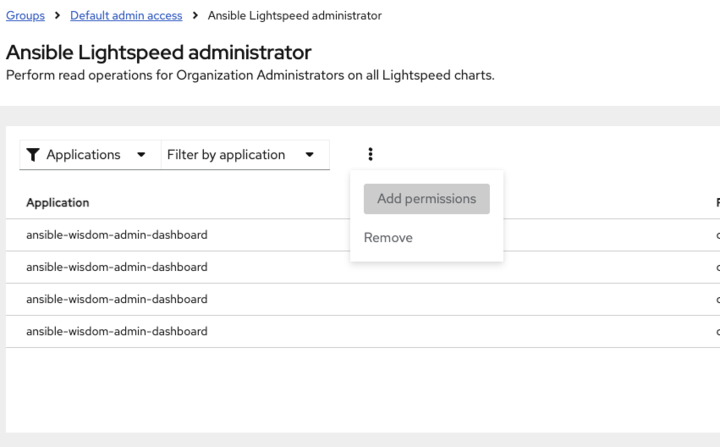Click the Ansible Lightspeed administrator page heading
This screenshot has height=447, width=720.
tap(159, 52)
